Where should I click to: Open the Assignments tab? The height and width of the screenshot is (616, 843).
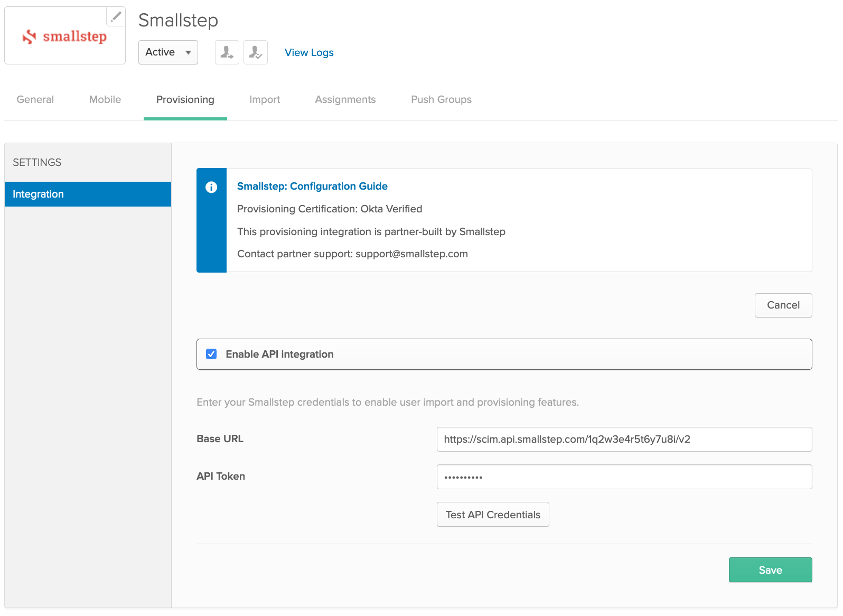345,99
